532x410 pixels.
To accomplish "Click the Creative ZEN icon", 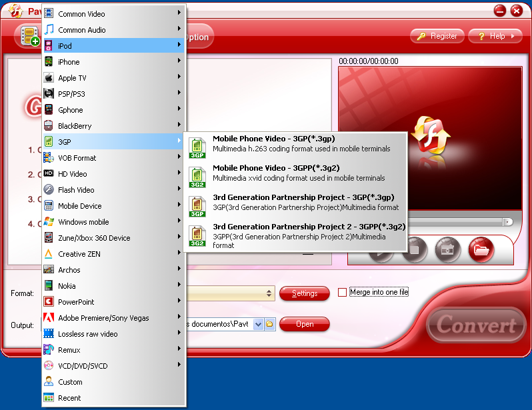I will [x=49, y=253].
